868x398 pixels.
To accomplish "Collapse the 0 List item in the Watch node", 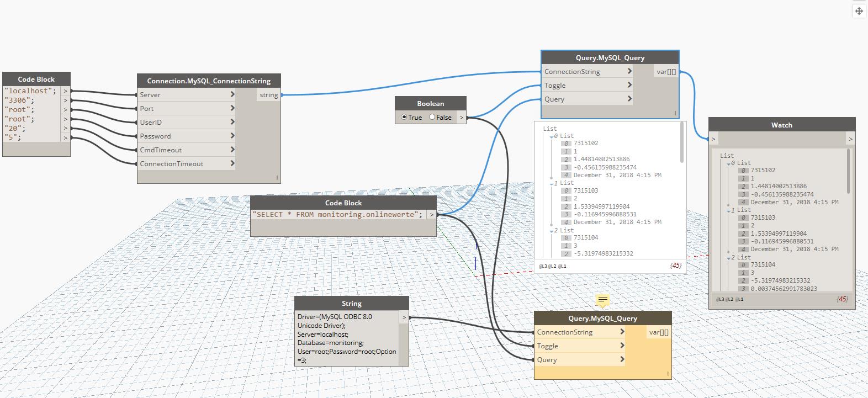I will click(x=729, y=163).
